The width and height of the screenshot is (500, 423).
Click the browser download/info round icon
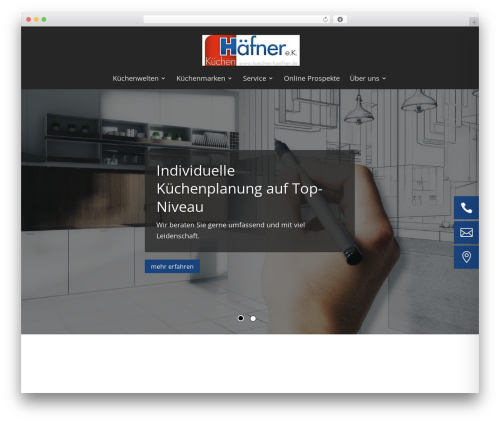point(340,19)
